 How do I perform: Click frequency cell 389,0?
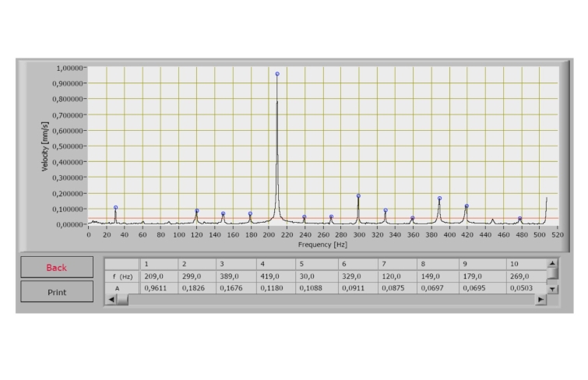tap(236, 276)
